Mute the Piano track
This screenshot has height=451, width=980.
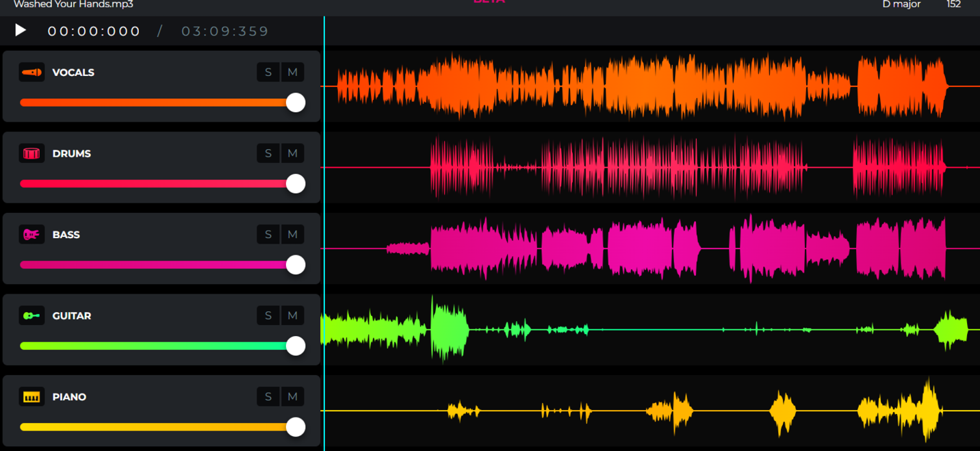(x=292, y=397)
